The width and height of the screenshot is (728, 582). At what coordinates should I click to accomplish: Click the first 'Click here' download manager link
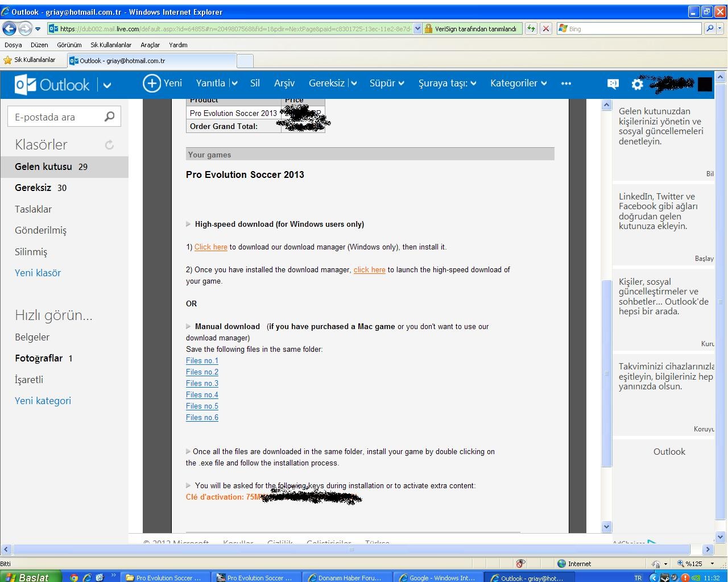pyautogui.click(x=211, y=247)
